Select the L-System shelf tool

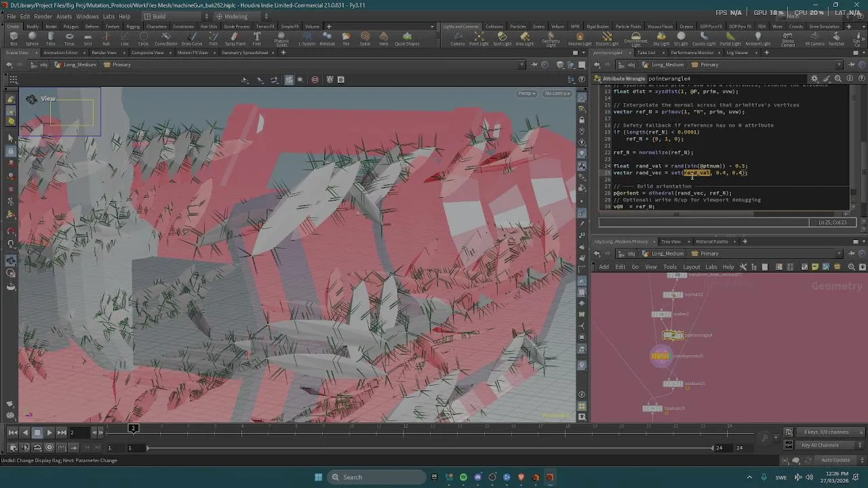point(307,39)
